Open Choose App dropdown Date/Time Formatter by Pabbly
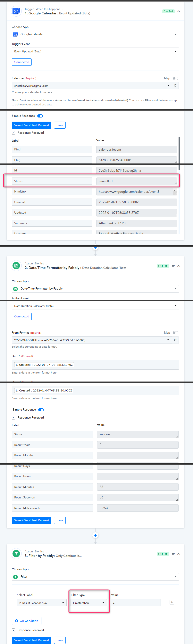 coord(95,289)
